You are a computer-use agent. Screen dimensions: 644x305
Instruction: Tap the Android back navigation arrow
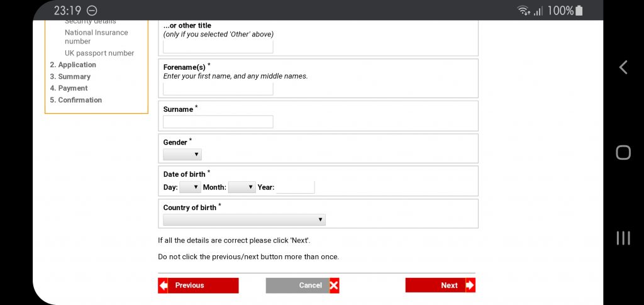[x=623, y=67]
